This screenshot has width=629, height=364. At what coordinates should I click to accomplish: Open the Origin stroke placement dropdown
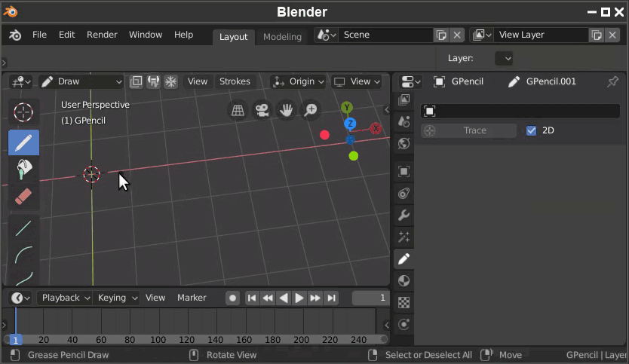pos(298,82)
